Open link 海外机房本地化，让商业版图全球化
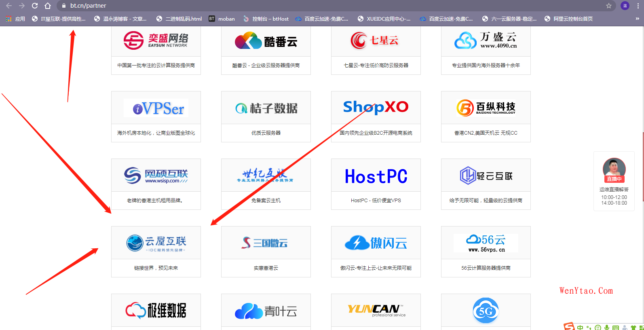This screenshot has height=330, width=644. point(156,133)
